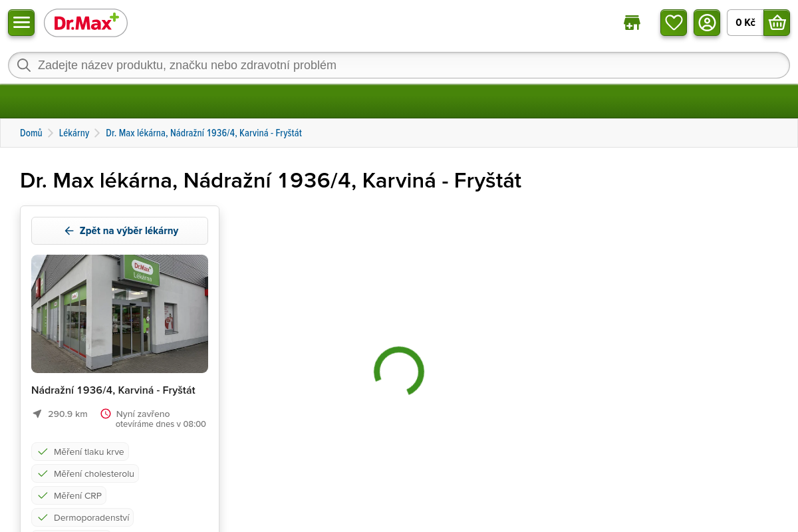Viewport: 798px width, 532px height.
Task: Click the Karviná - Fryštát pharmacy breadcrumb
Action: (203, 133)
